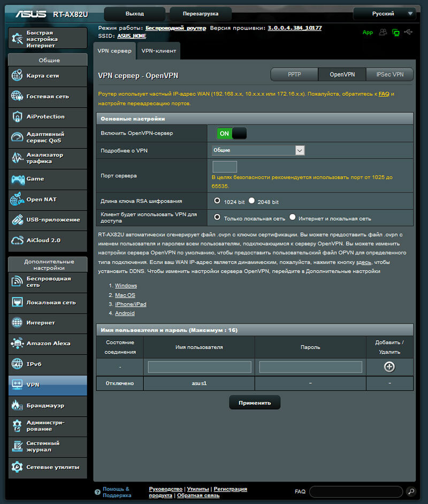Viewport: 428px width, 504px height.
Task: Open the AiProtection shield icon
Action: pos(17,117)
